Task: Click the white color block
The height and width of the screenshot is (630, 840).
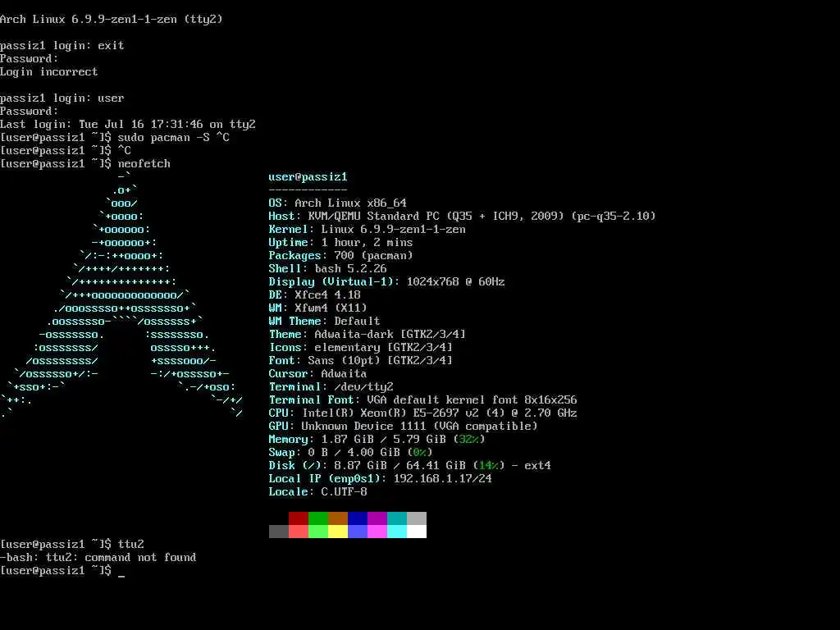Action: coord(417,532)
